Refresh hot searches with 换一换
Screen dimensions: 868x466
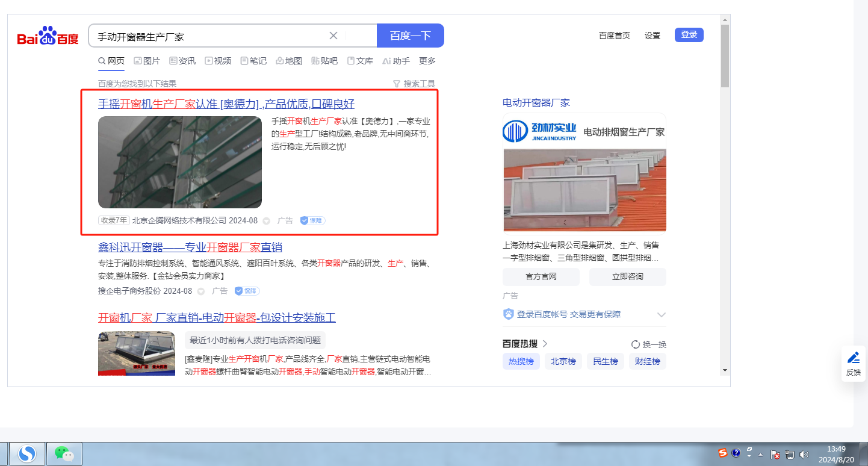click(649, 344)
